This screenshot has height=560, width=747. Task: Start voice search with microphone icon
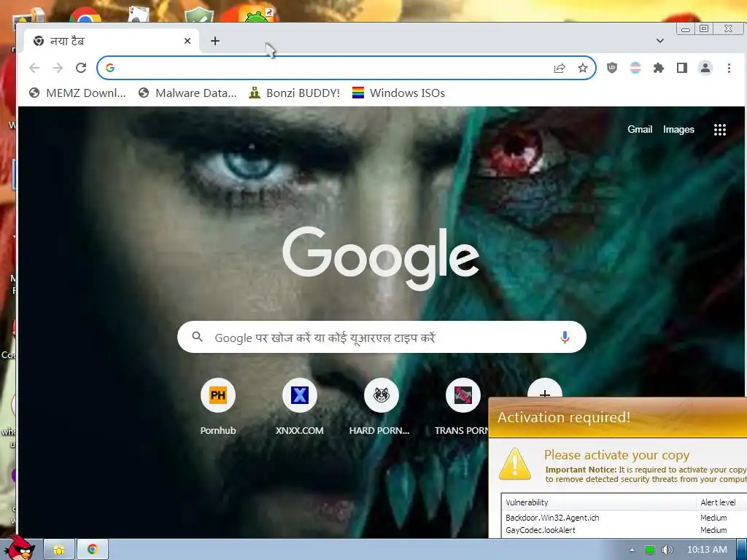pos(565,337)
